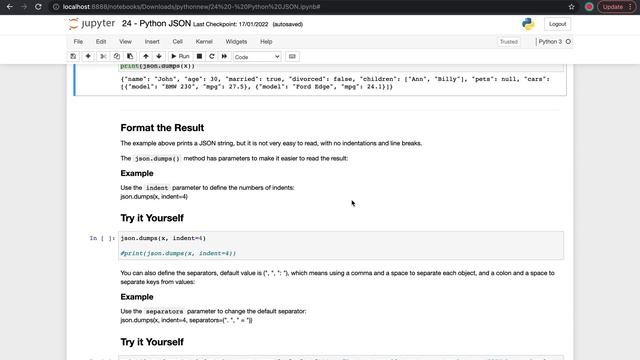
Task: Click the browser address bar URL
Action: pos(191,7)
